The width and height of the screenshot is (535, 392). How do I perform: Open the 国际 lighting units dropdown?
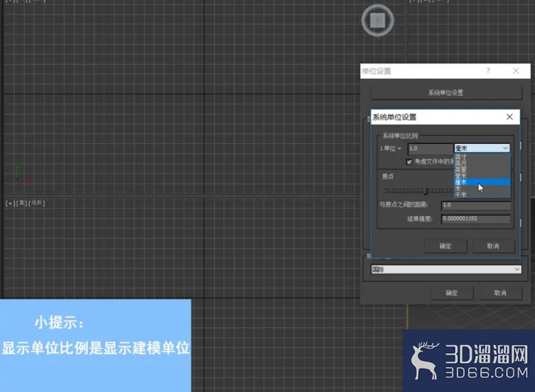[x=446, y=270]
